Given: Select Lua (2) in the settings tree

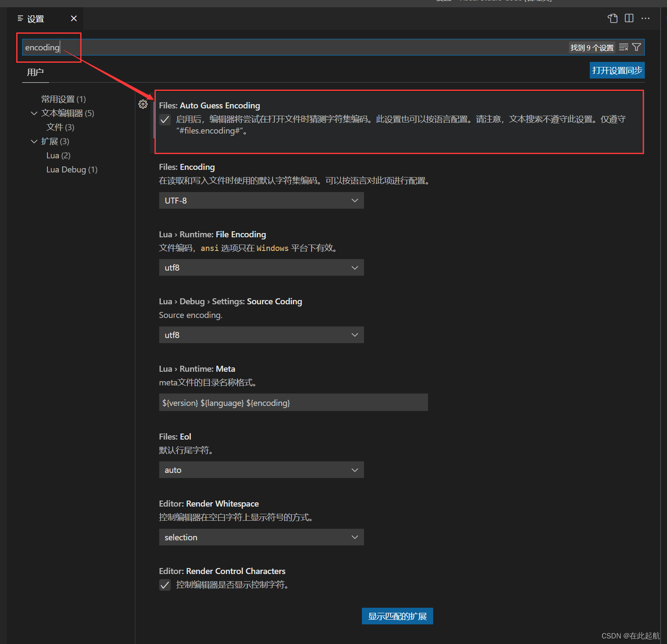Looking at the screenshot, I should point(58,155).
